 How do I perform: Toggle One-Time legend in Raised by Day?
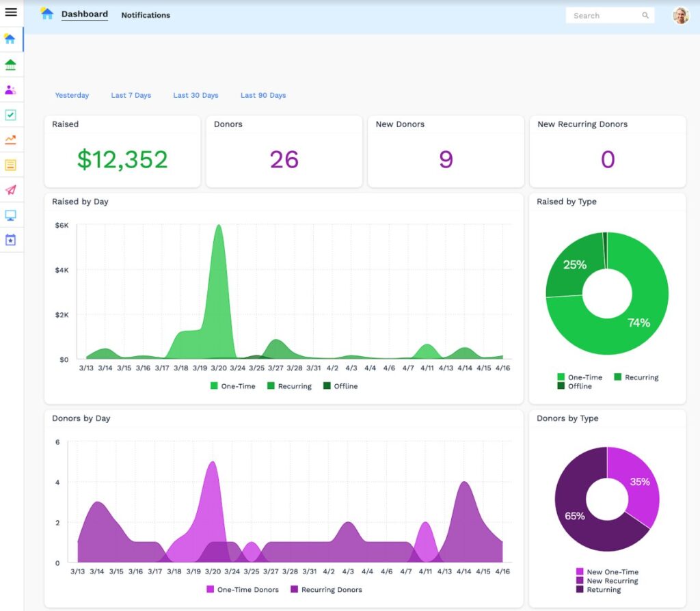[233, 386]
